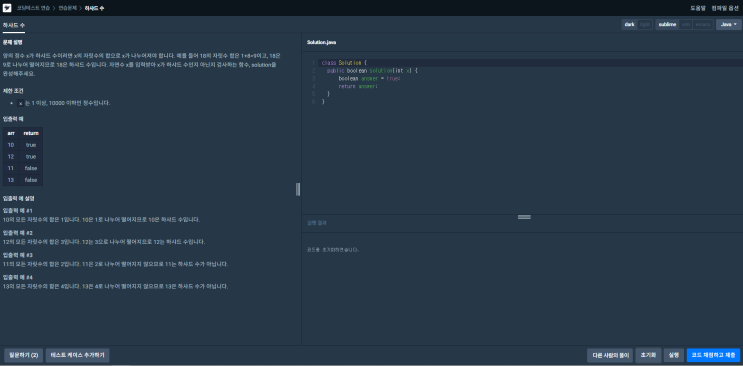743x366 pixels.
Task: Click the 실행 결과 panel header
Action: click(x=317, y=223)
